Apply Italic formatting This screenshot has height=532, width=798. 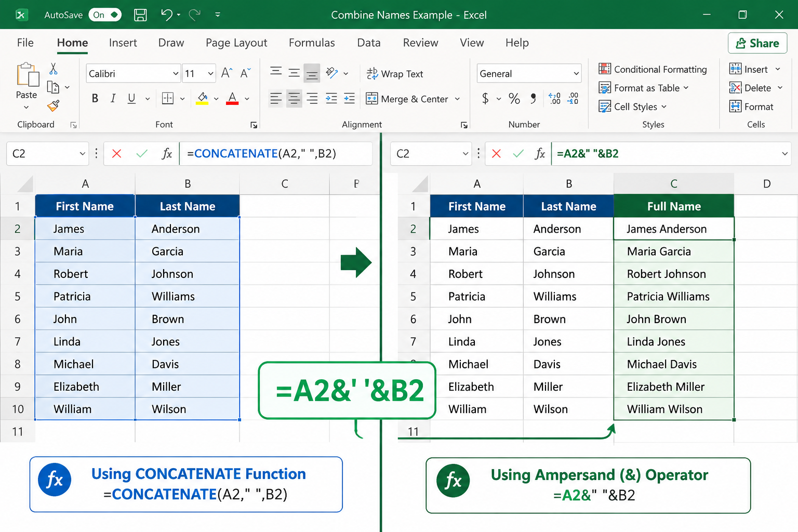point(113,98)
